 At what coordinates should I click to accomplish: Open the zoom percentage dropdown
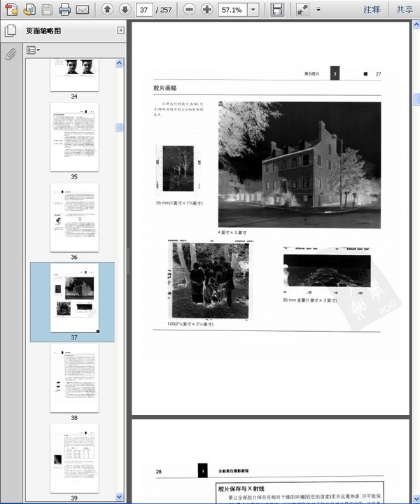click(253, 10)
